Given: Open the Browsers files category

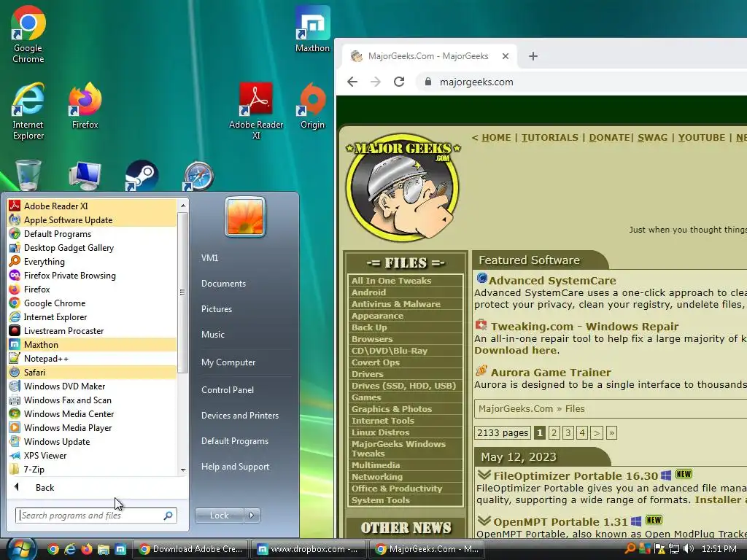Looking at the screenshot, I should click(372, 339).
